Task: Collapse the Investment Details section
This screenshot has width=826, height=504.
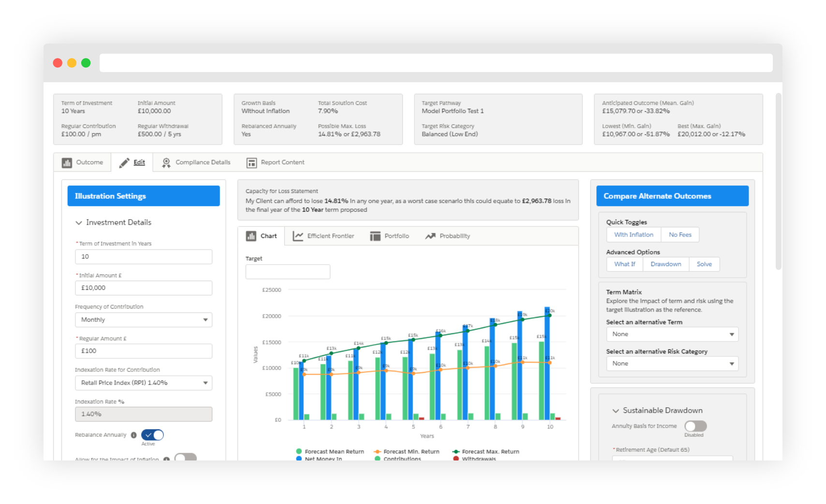Action: [x=79, y=222]
